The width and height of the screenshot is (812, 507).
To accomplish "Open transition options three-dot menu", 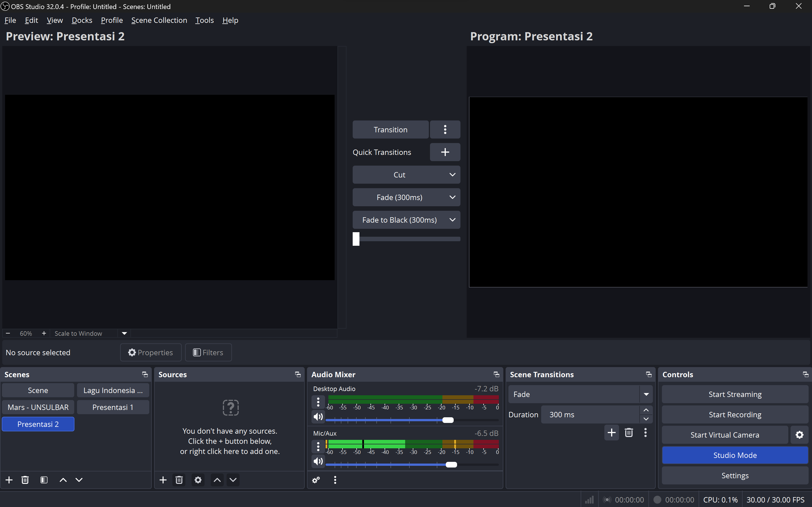I will coord(445,130).
